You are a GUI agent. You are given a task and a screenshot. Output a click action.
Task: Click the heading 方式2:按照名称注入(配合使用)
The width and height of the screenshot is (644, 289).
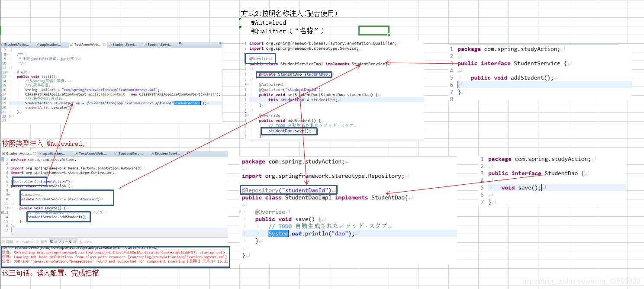[289, 13]
